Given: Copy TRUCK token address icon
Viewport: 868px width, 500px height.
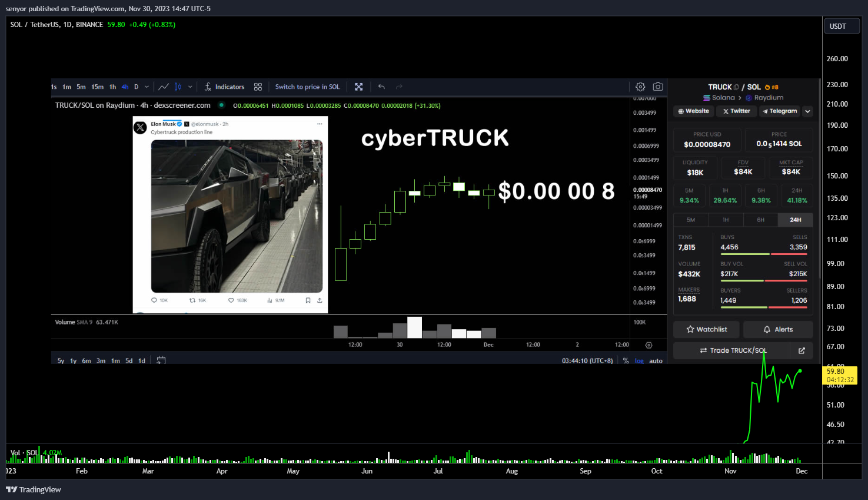Looking at the screenshot, I should pos(736,87).
